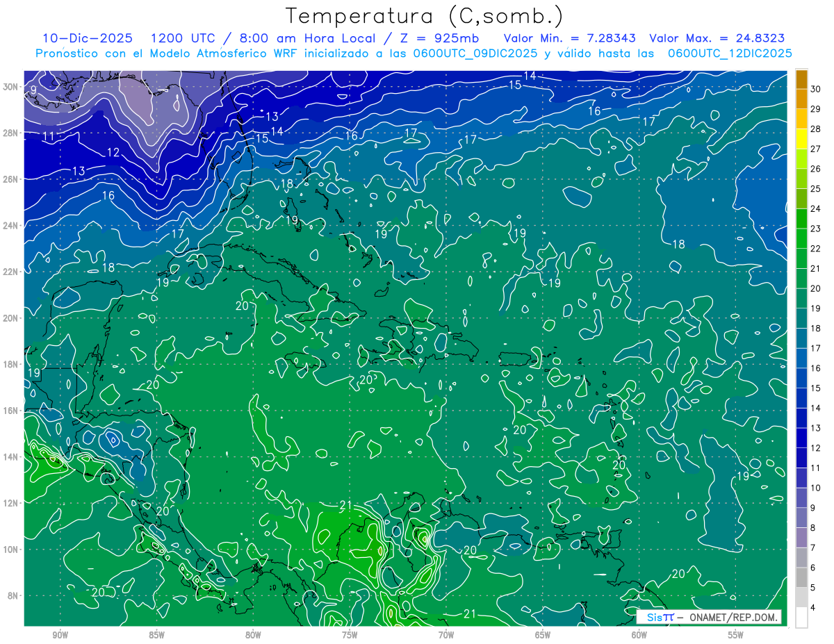Click the "22N" latitude axis label
Viewport: 834px width, 644px height.
pos(12,272)
